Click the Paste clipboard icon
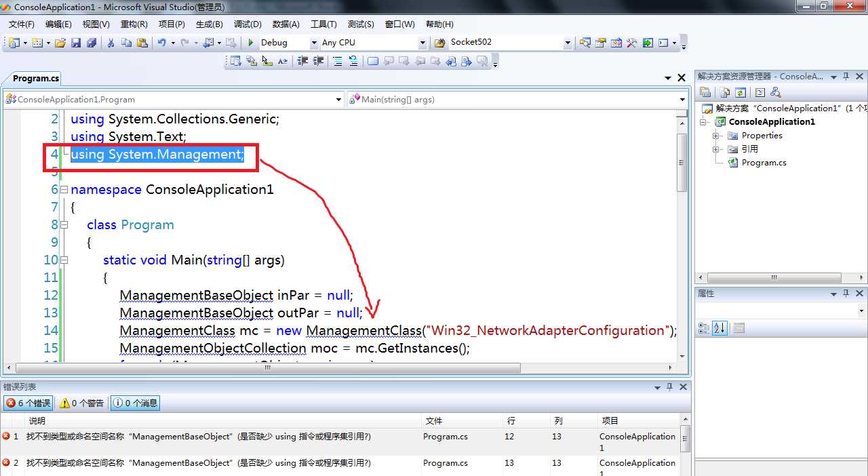Screen dimensions: 868x476 (x=142, y=42)
